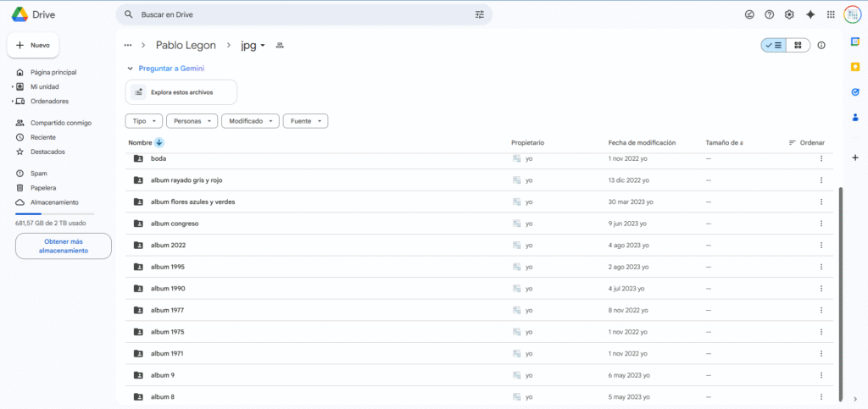Click the Buscar en Drive search field
Viewport: 868px width, 409px height.
303,15
